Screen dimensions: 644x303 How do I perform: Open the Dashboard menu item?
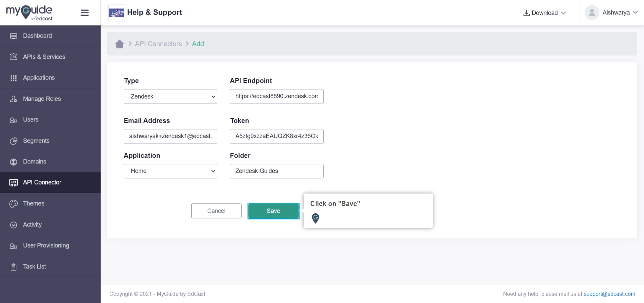click(x=50, y=36)
